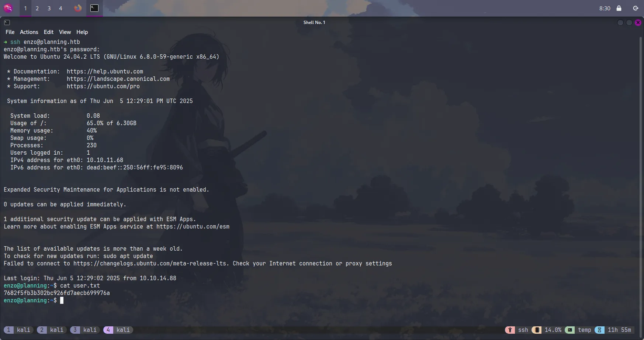The height and width of the screenshot is (340, 644).
Task: Open the File menu
Action: click(x=10, y=32)
